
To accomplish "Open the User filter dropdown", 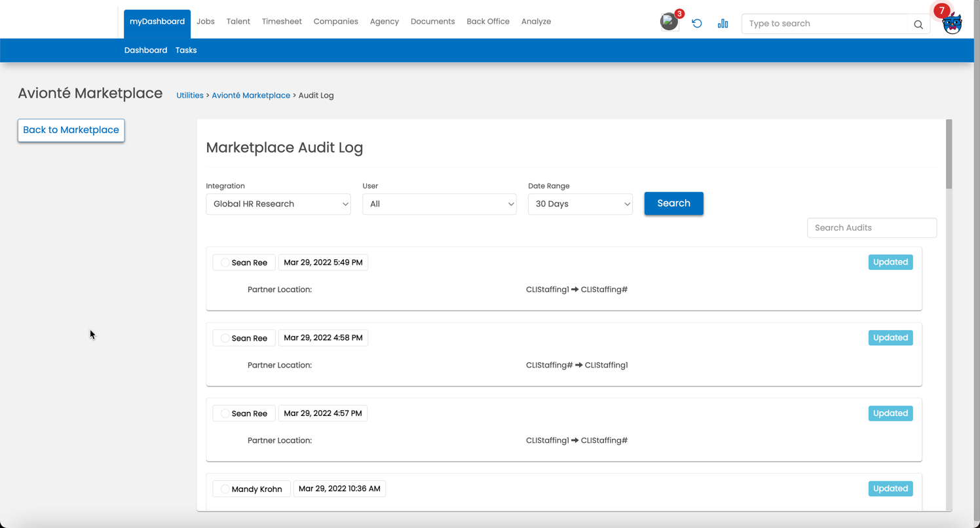I will point(440,204).
